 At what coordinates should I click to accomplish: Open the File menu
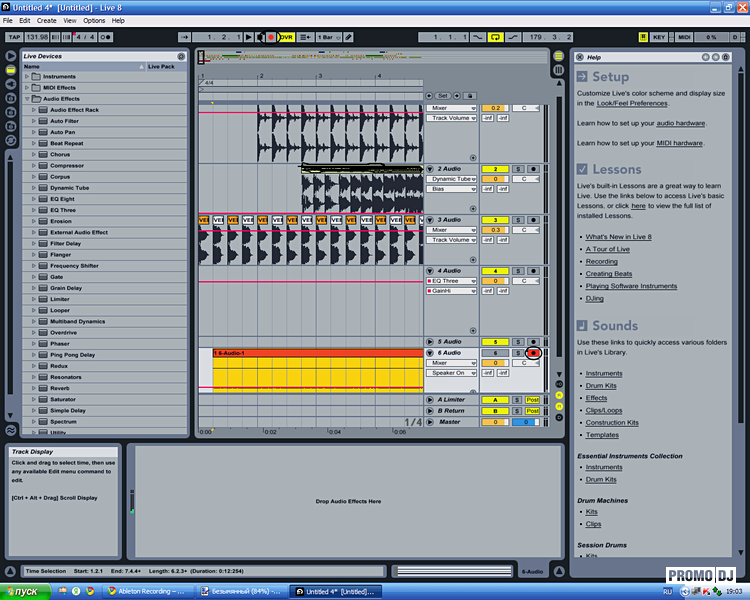coord(8,21)
